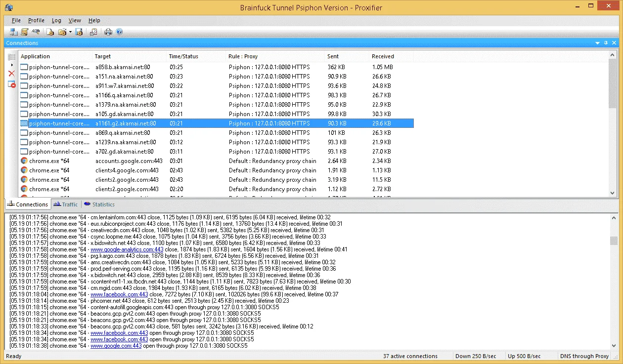This screenshot has height=364, width=623.
Task: Click 'Down 250 B/sec' status bar entry
Action: (x=477, y=356)
